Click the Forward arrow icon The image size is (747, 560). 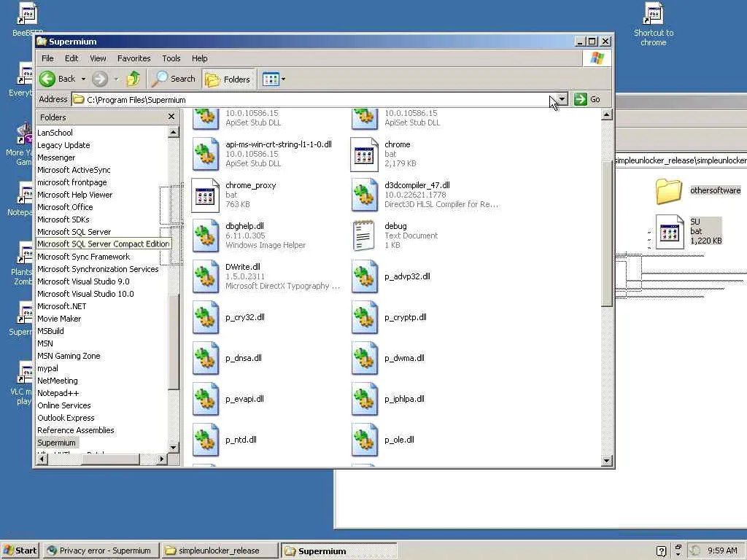click(x=99, y=79)
